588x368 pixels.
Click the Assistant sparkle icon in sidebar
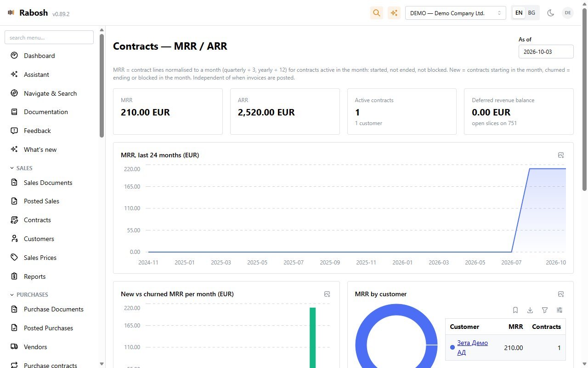14,75
